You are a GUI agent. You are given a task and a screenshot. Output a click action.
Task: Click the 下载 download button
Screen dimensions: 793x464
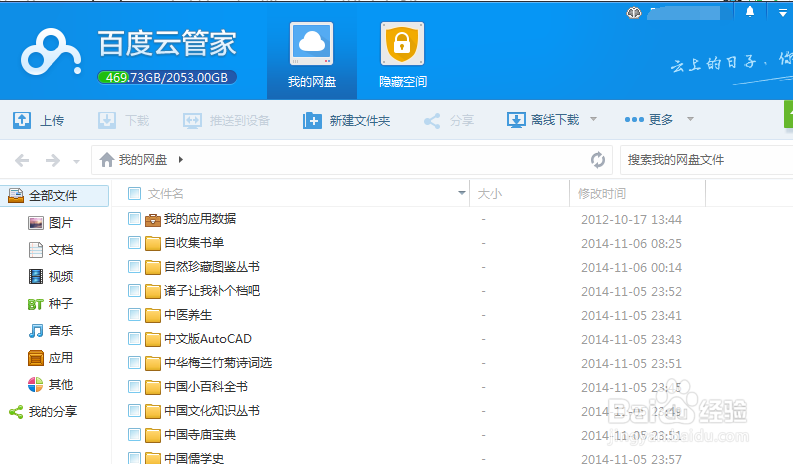click(123, 120)
